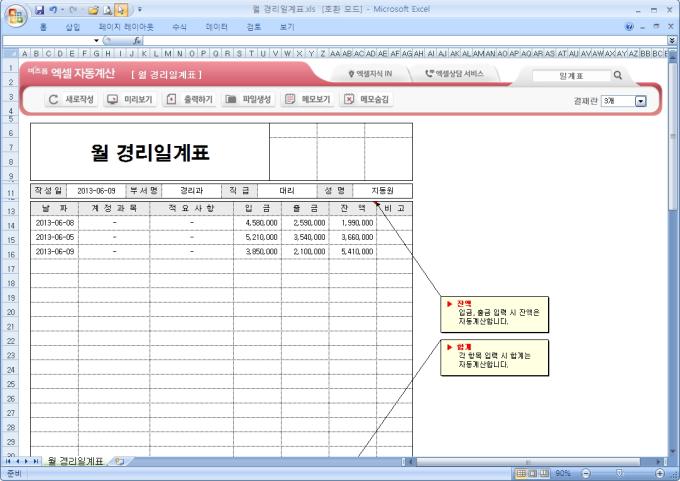This screenshot has width=680, height=481.
Task: Select the 출금 cell showing 3,540,000
Action: [x=305, y=237]
